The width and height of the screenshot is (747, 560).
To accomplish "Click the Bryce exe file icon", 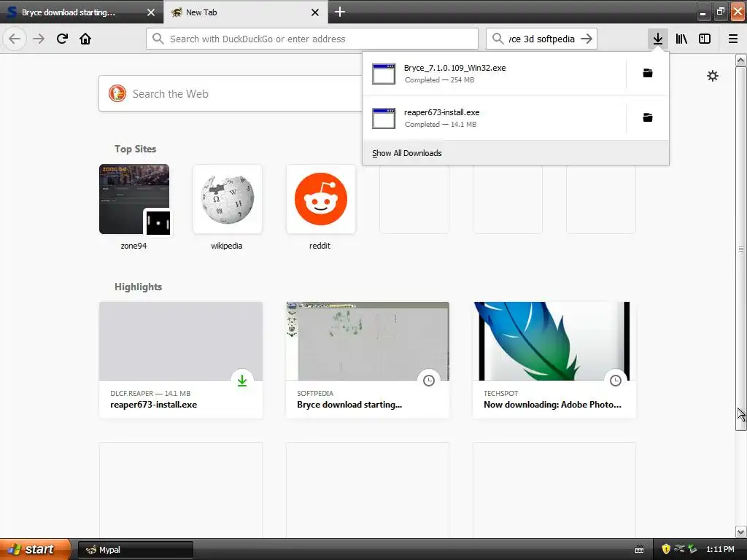I will click(384, 74).
